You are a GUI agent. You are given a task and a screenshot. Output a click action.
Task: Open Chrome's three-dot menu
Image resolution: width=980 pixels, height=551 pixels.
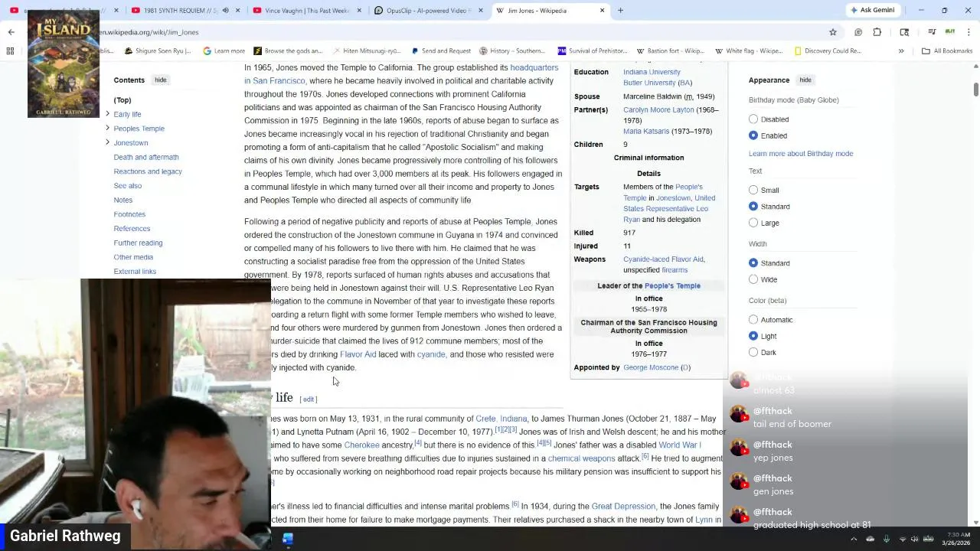click(969, 32)
